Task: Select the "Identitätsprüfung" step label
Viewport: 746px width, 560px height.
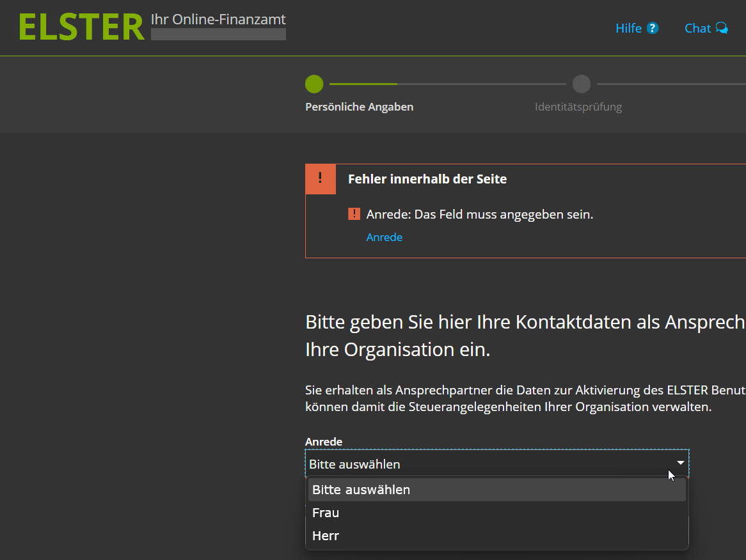Action: [578, 107]
